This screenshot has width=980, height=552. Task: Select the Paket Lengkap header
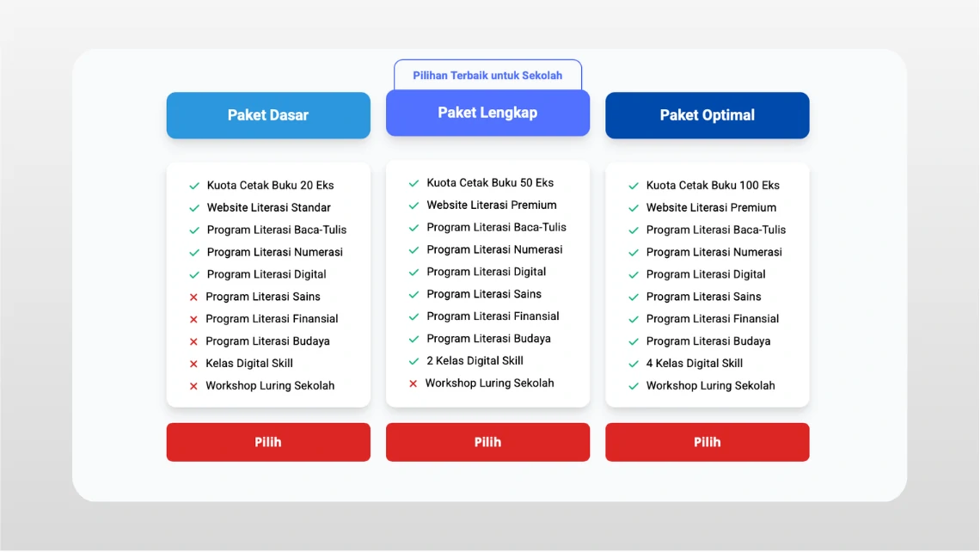point(487,113)
